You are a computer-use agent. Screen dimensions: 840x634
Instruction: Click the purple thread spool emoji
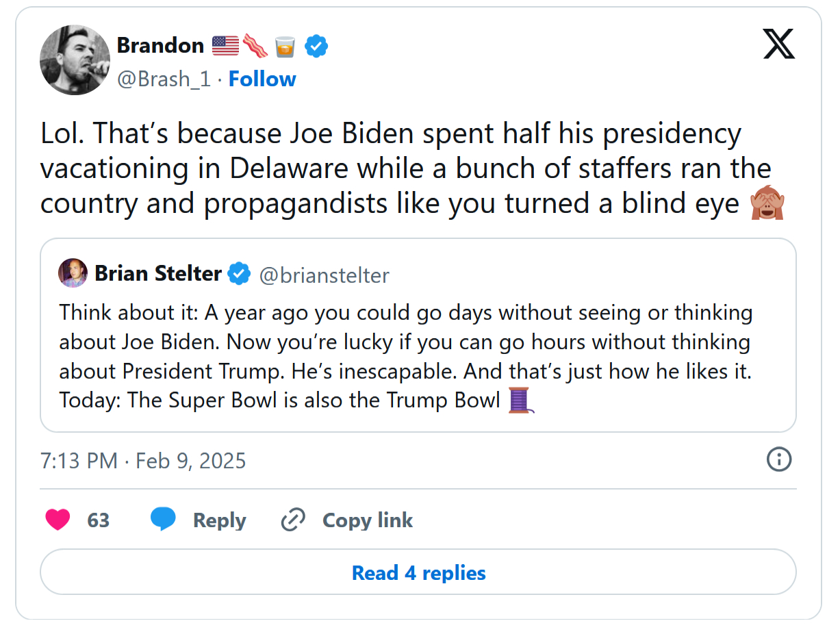[x=521, y=400]
